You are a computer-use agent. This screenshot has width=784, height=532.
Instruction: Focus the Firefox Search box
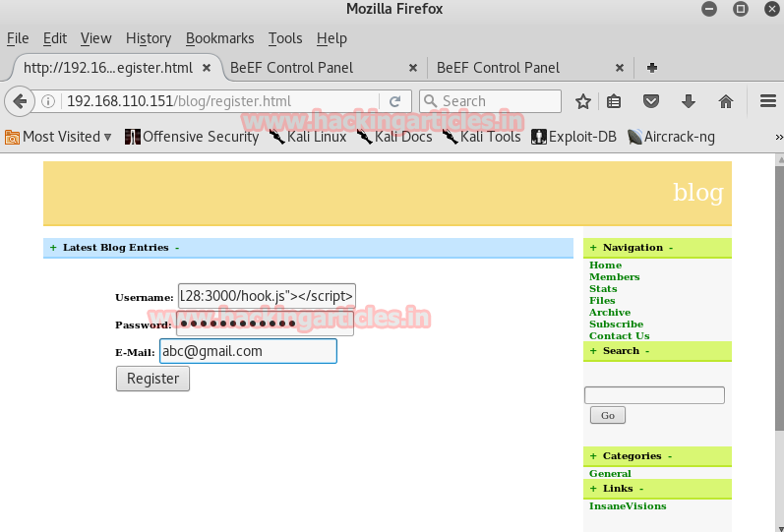click(490, 101)
